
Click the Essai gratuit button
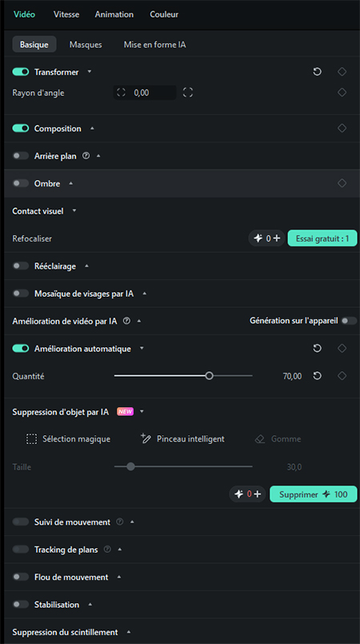[322, 238]
